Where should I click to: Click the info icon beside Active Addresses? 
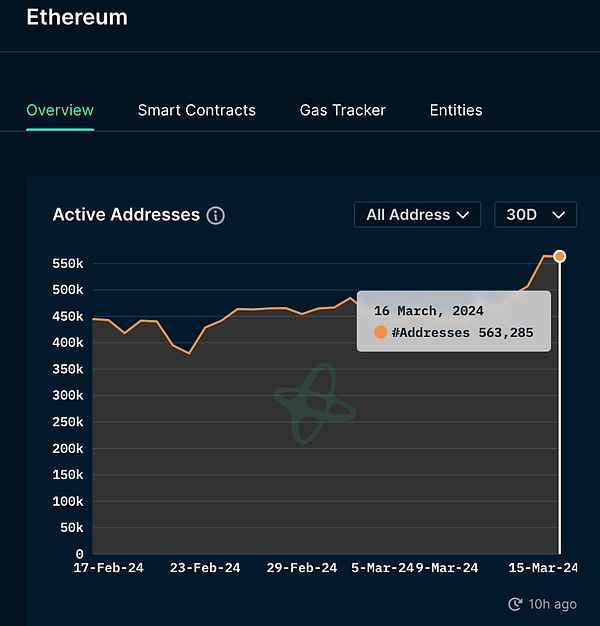click(216, 215)
